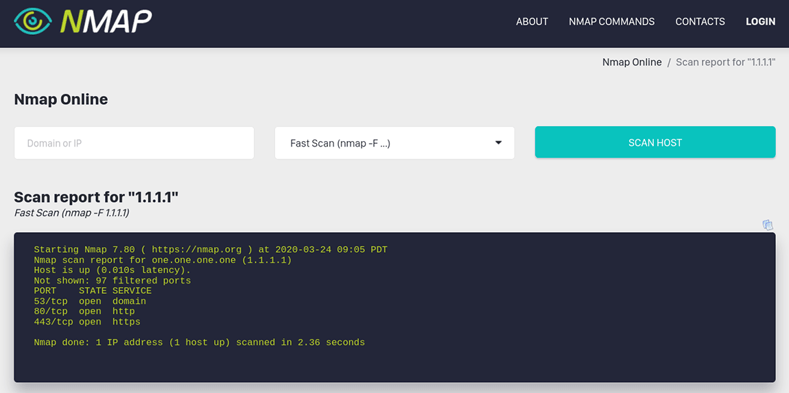Image resolution: width=789 pixels, height=393 pixels.
Task: Click 'Nmap scan report for one.one.one.one' line
Action: [x=163, y=260]
